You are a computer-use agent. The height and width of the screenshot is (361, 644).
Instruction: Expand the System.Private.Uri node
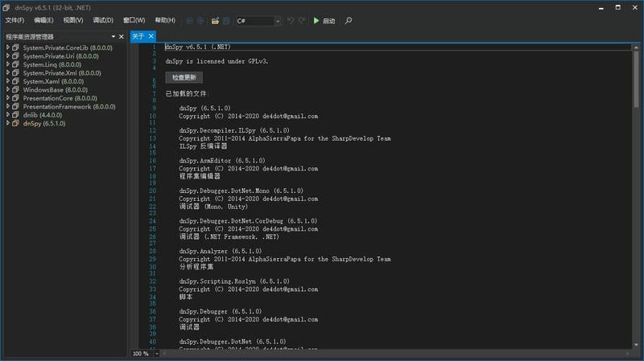pyautogui.click(x=8, y=55)
